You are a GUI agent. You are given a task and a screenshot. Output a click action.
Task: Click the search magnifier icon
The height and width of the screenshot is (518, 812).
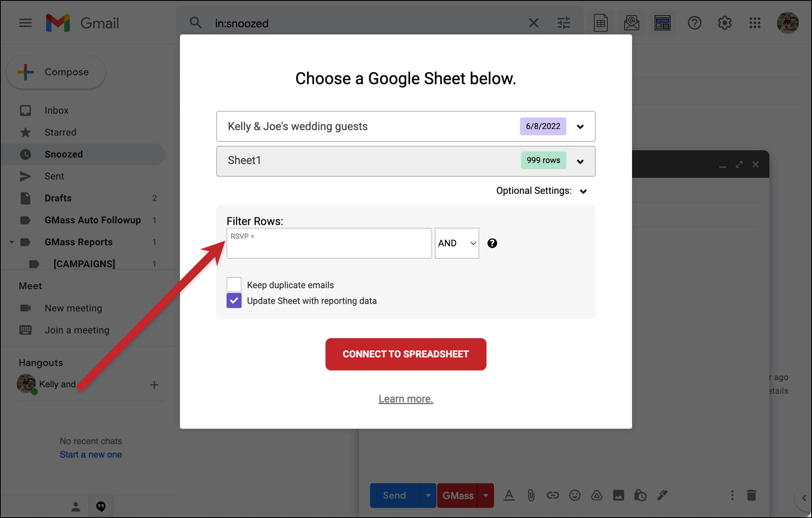coord(196,23)
